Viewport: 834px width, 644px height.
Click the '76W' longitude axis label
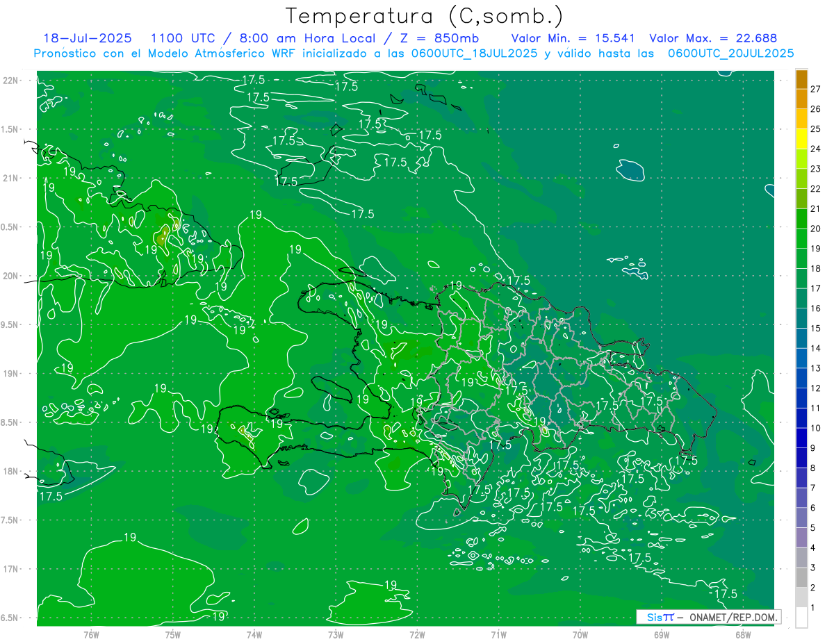[x=91, y=634]
